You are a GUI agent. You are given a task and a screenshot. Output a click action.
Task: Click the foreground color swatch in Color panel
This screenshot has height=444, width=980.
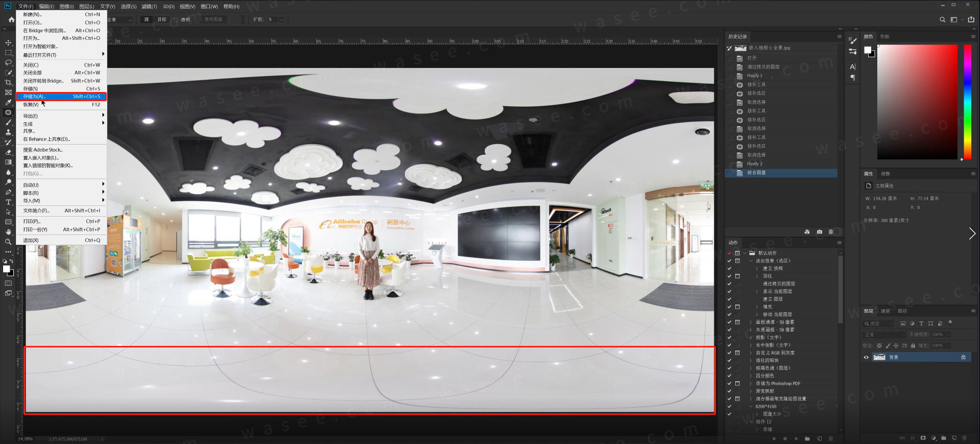point(868,50)
